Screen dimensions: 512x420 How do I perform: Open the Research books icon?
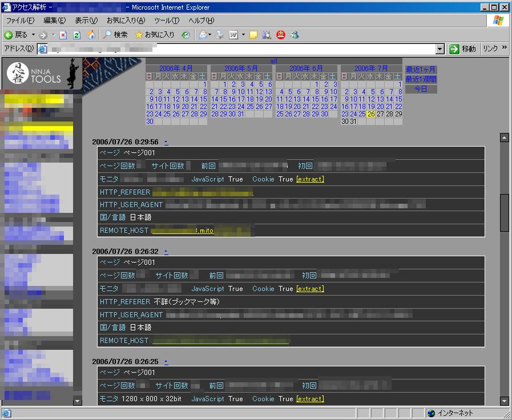[267, 35]
